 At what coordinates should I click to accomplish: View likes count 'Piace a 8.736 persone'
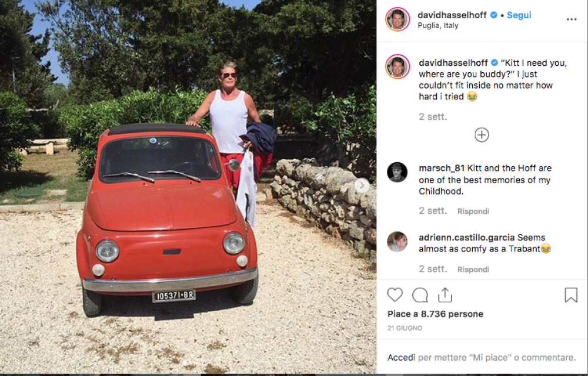[x=435, y=314]
